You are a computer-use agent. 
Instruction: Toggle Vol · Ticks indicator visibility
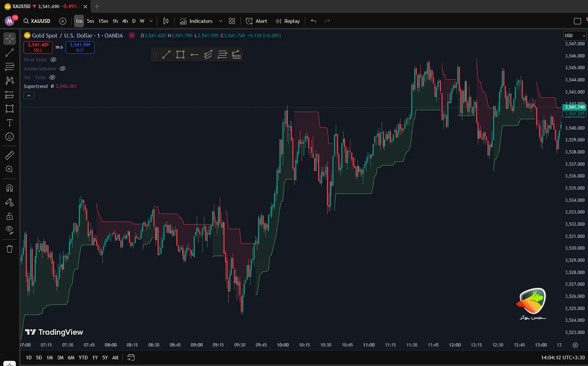pos(52,77)
